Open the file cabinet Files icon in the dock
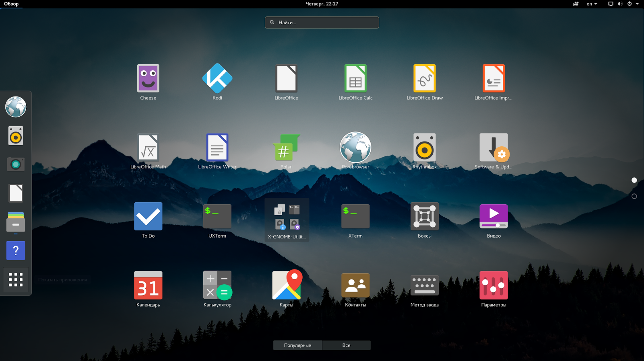Image resolution: width=644 pixels, height=361 pixels. tap(16, 222)
